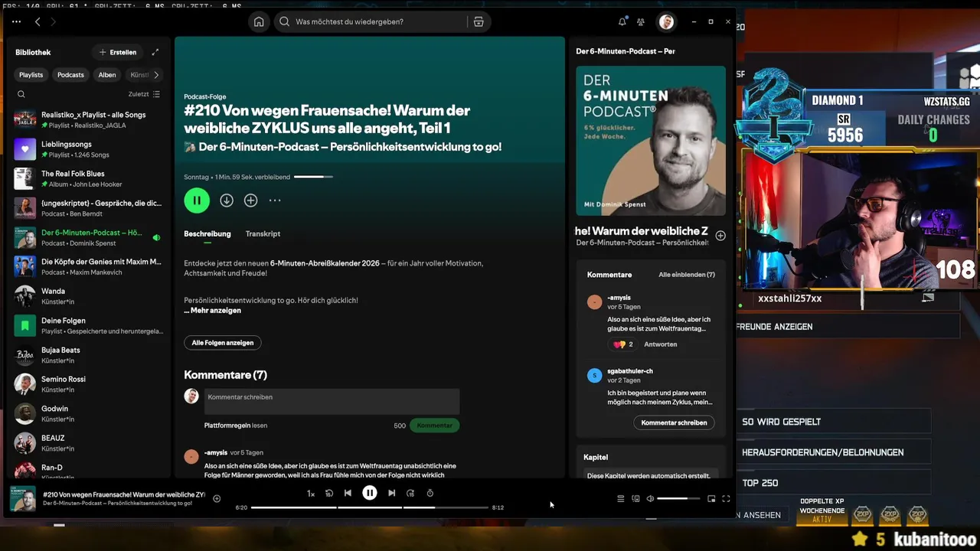Select the Podcasts filter chip
The width and height of the screenshot is (980, 551).
70,75
